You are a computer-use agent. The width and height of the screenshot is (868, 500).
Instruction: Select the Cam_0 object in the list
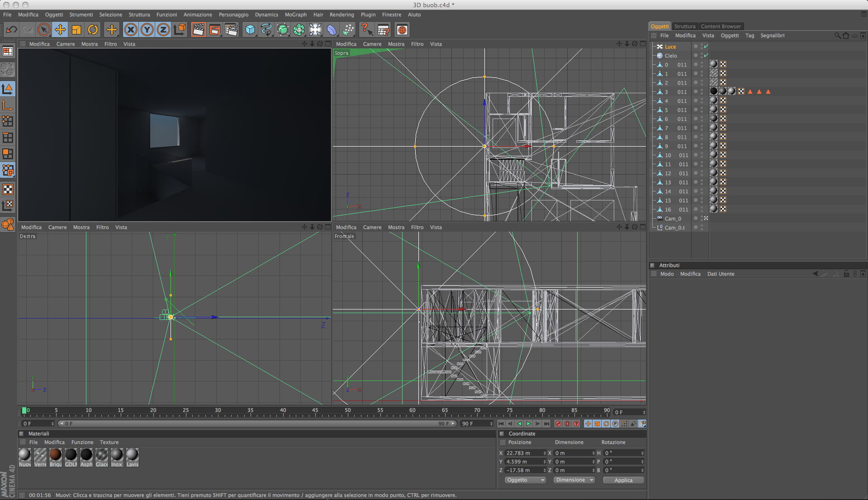(x=672, y=219)
